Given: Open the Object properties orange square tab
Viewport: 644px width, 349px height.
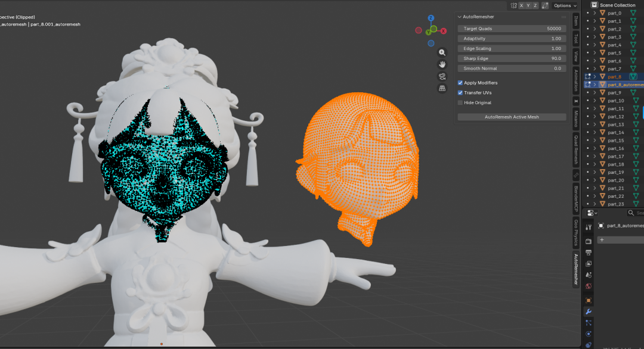Looking at the screenshot, I should 588,300.
